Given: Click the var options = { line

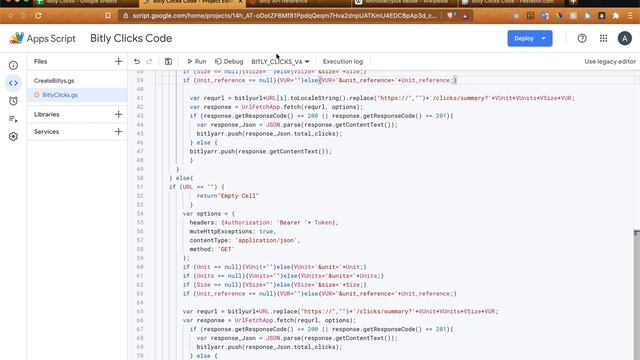Looking at the screenshot, I should pos(209,213).
